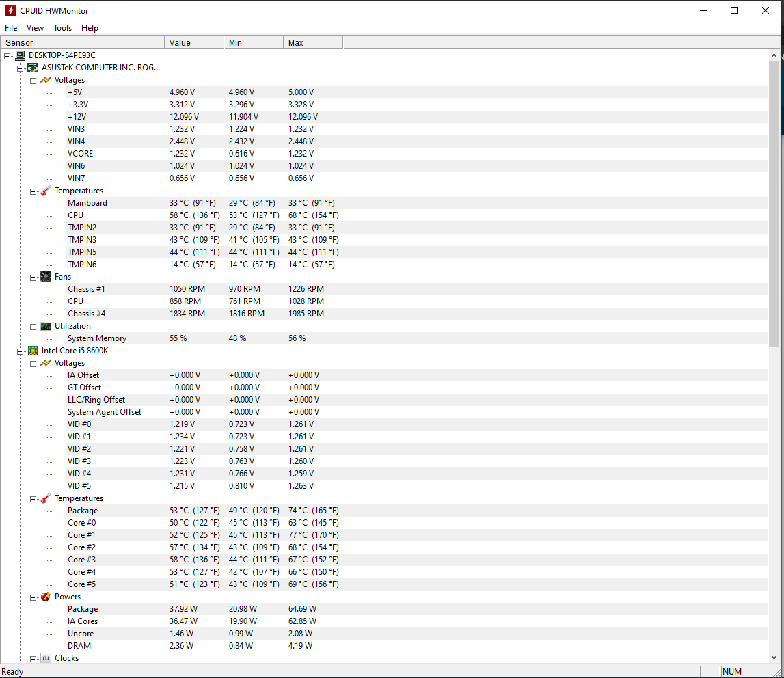Click the 0.616 V min value
This screenshot has height=678, width=784.
[x=241, y=154]
